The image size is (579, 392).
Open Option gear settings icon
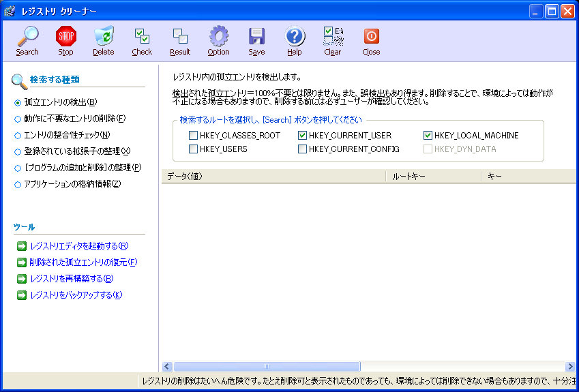click(218, 37)
